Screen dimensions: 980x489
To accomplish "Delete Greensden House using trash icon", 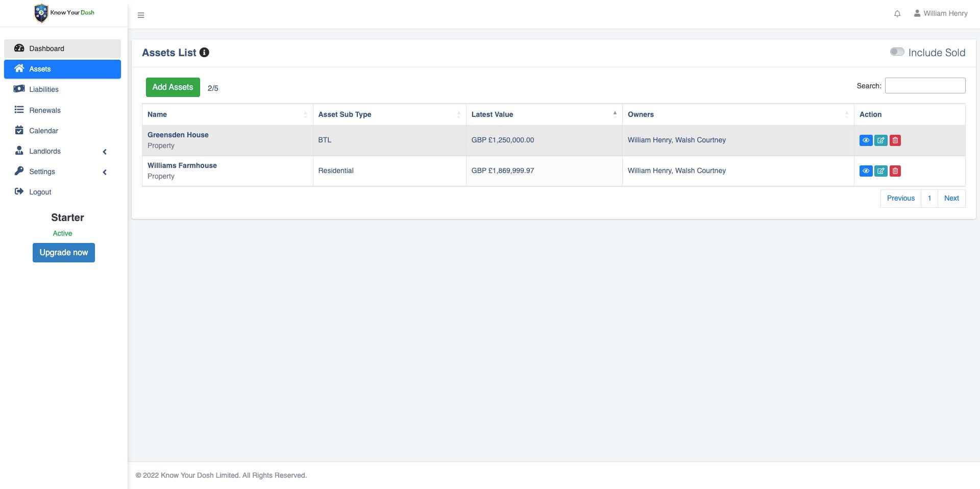I will click(895, 140).
